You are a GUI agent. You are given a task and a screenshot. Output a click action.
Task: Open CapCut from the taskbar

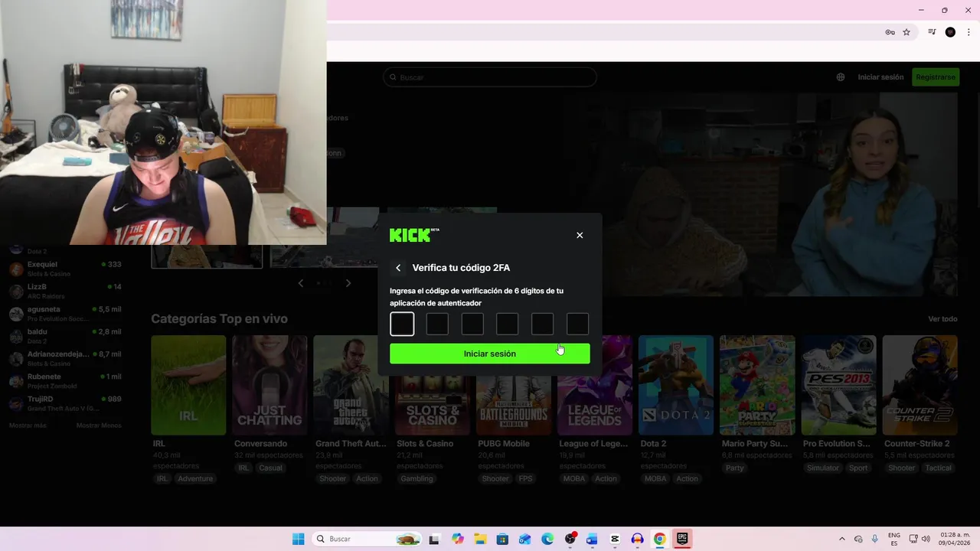(615, 539)
